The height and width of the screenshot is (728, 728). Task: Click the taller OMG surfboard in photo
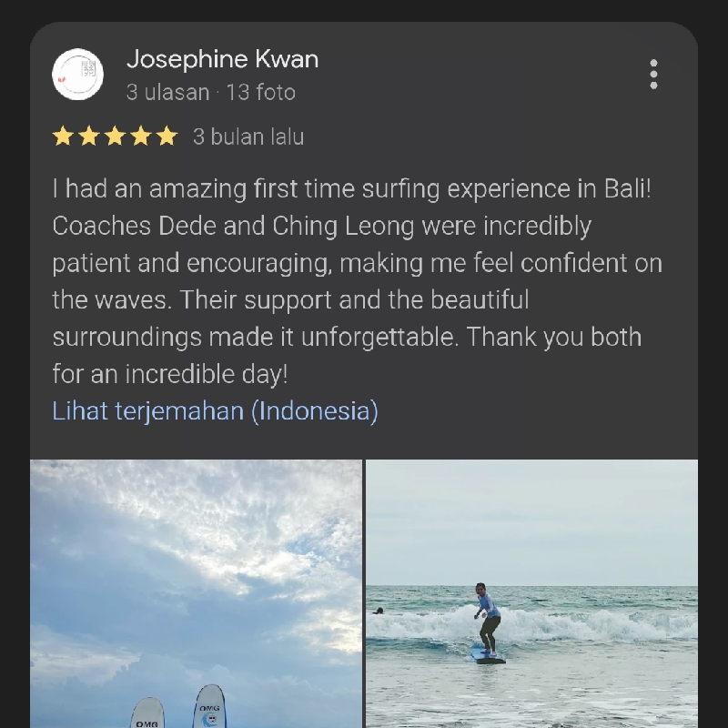(x=209, y=706)
